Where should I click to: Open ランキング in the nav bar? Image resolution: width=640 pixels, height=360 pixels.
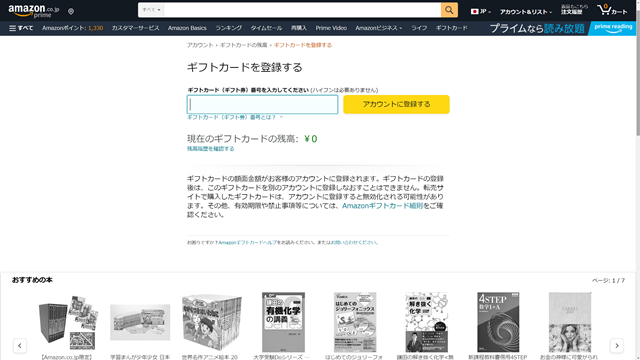(229, 28)
